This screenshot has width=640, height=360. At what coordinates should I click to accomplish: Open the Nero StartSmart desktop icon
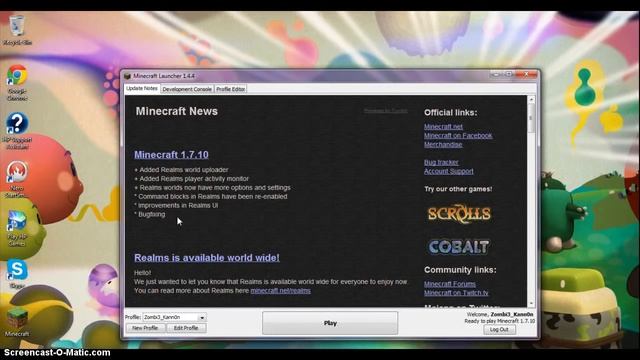click(17, 180)
